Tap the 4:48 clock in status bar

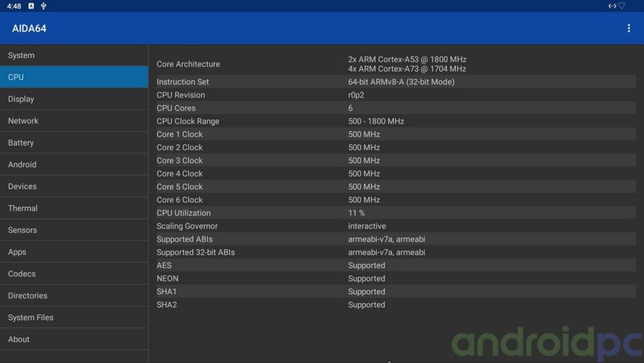[14, 6]
